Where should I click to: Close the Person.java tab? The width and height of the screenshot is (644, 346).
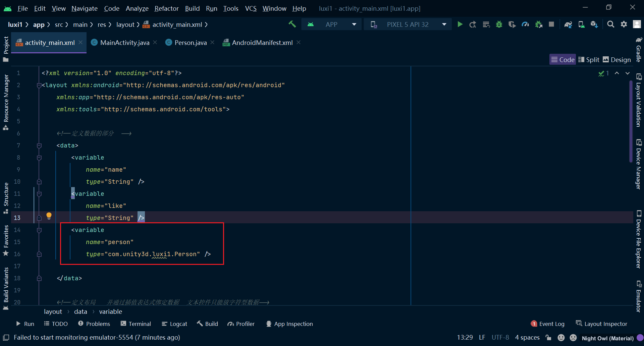(212, 42)
